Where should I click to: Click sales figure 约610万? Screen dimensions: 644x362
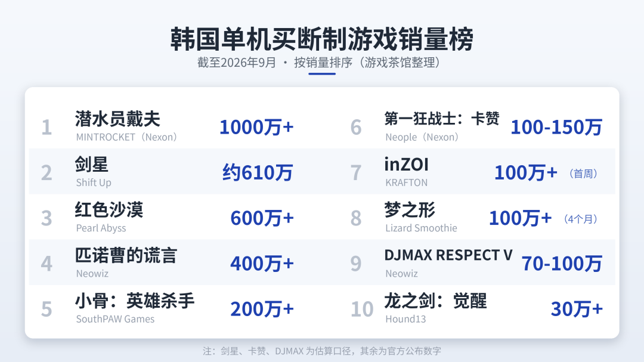click(x=258, y=172)
